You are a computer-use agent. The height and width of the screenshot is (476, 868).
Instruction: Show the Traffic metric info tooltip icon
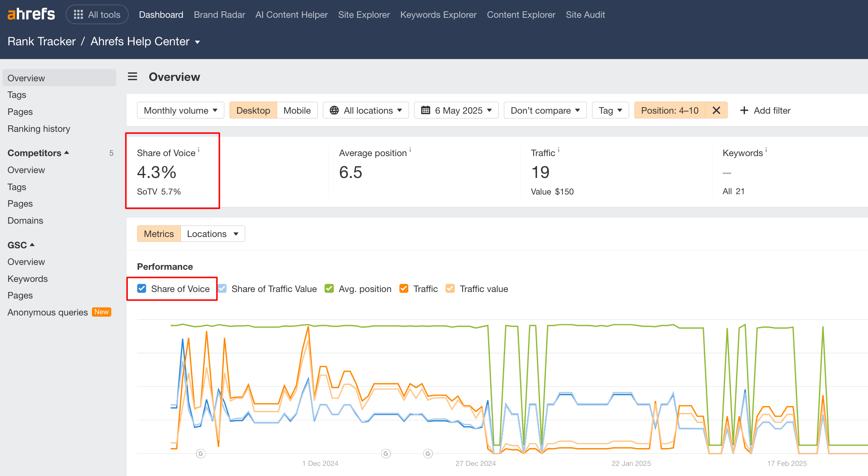coord(558,150)
